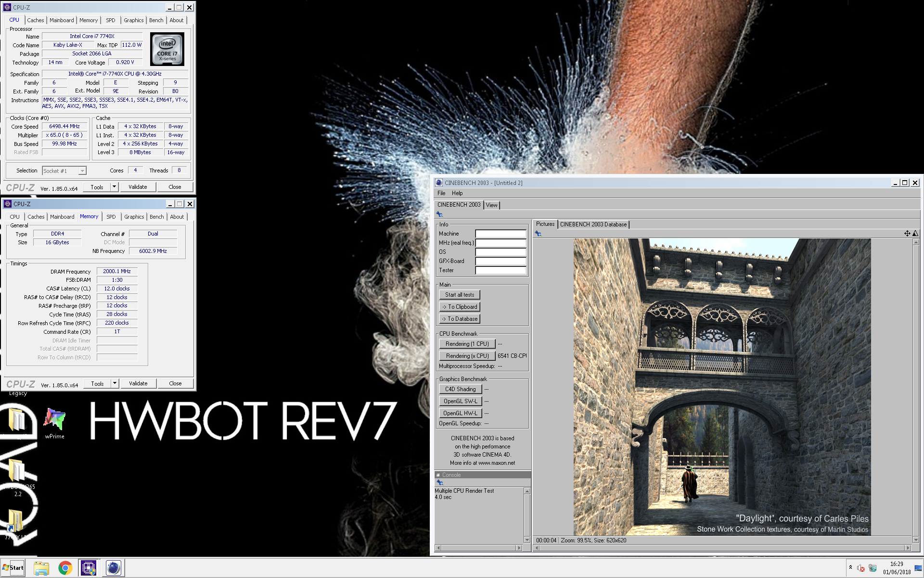The width and height of the screenshot is (924, 578).
Task: Switch to CPU-Z via its taskbar icon
Action: pyautogui.click(x=89, y=568)
